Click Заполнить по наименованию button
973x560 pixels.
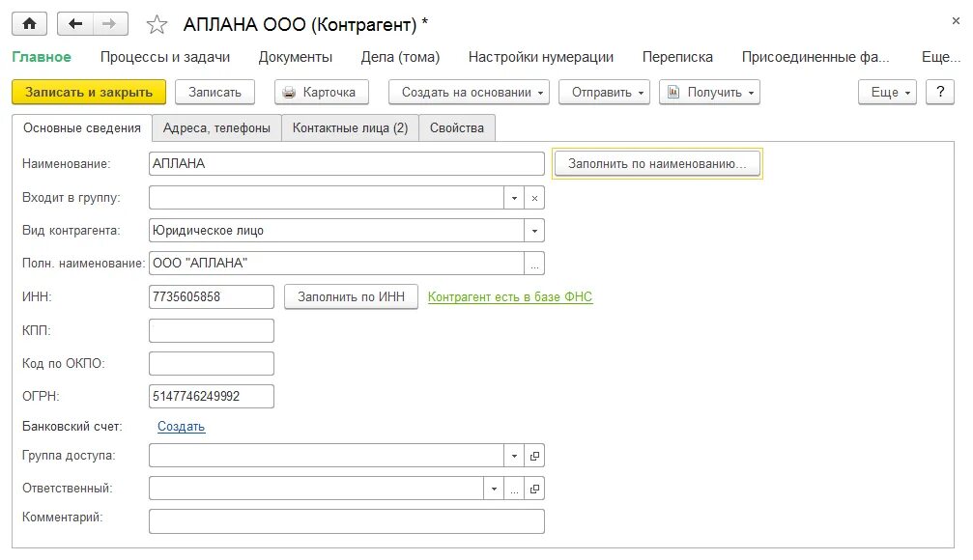657,164
